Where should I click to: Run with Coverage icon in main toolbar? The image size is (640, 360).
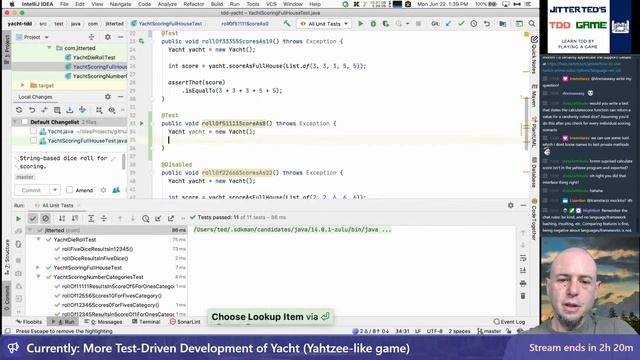386,24
